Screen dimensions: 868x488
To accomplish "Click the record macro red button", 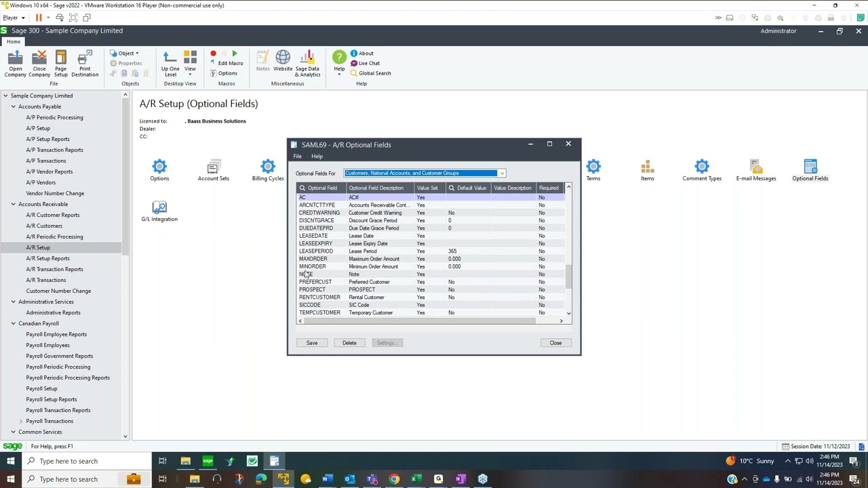I will click(213, 54).
